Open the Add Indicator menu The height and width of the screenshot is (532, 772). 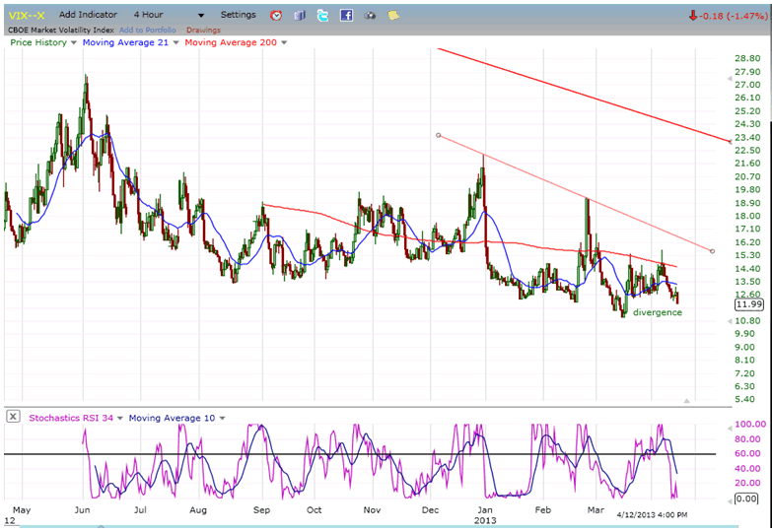pos(88,15)
